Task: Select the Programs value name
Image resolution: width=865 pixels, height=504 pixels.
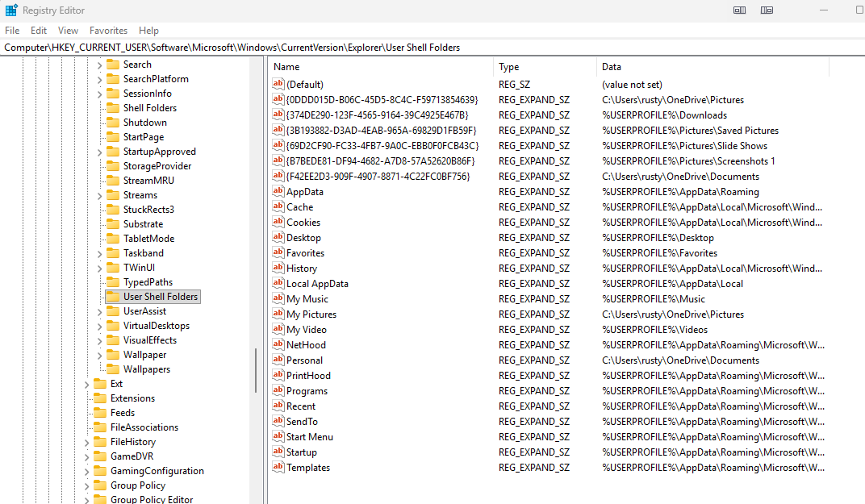Action: point(307,390)
